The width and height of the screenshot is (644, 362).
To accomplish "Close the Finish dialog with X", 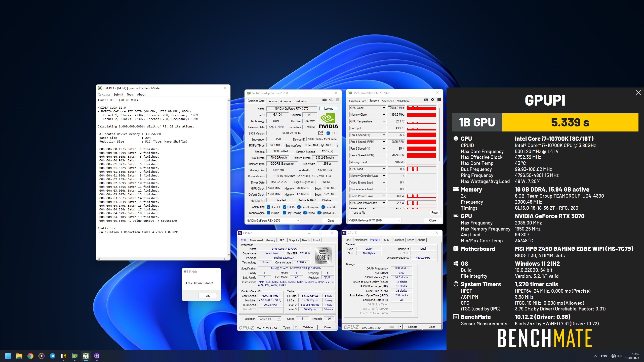I will pyautogui.click(x=217, y=271).
